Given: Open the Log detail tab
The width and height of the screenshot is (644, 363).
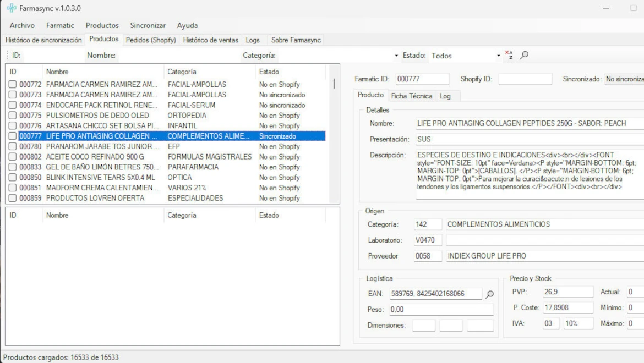Looking at the screenshot, I should point(445,96).
